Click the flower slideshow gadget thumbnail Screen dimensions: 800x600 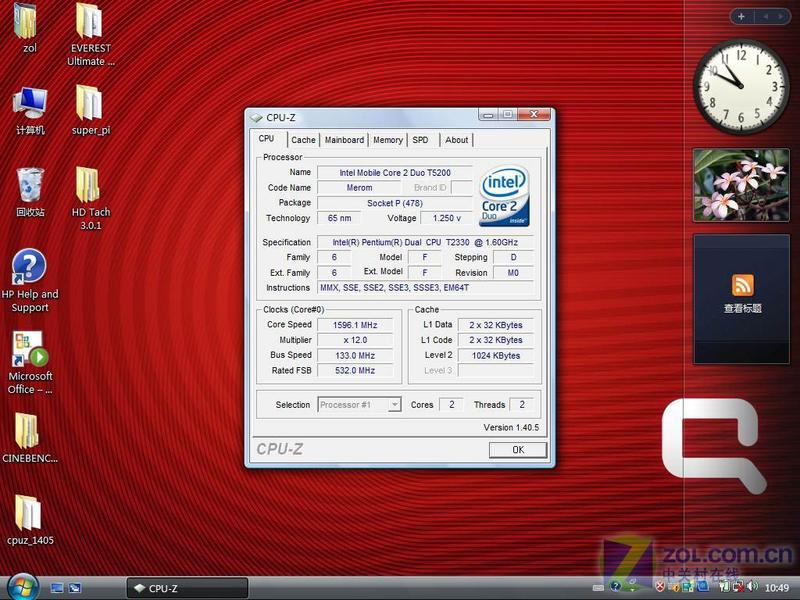tap(741, 185)
